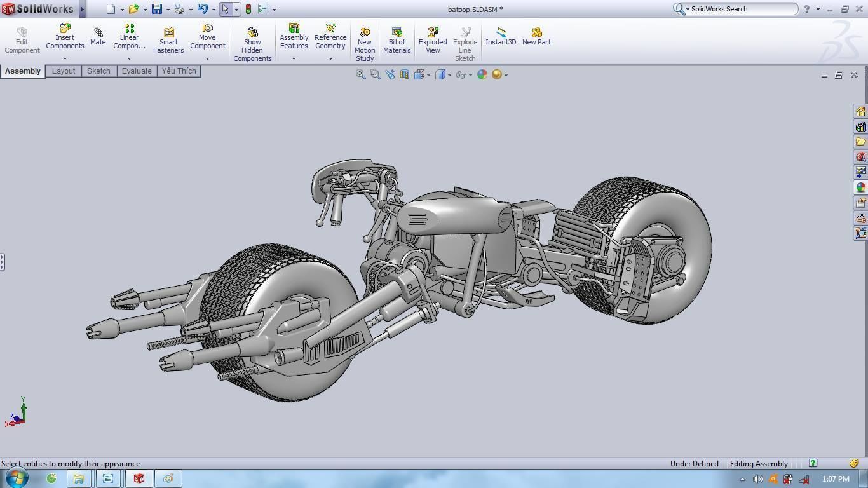The height and width of the screenshot is (488, 868).
Task: Click the Zoom to Fit magnifier icon
Action: pyautogui.click(x=361, y=74)
